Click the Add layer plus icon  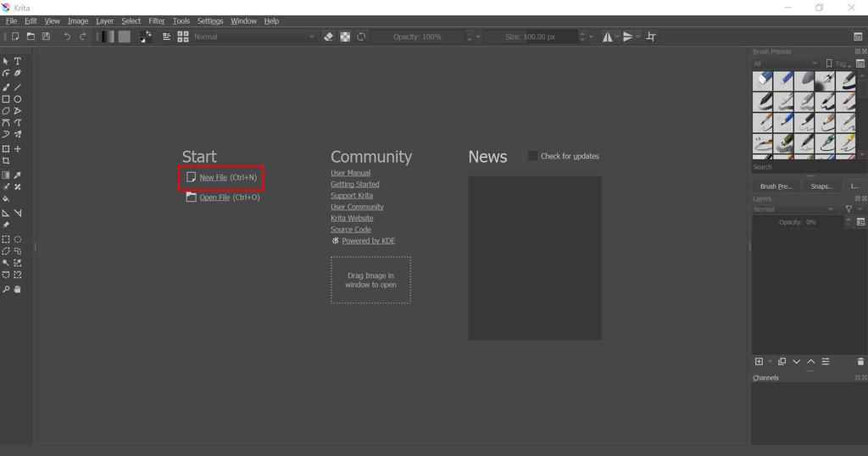coord(759,361)
